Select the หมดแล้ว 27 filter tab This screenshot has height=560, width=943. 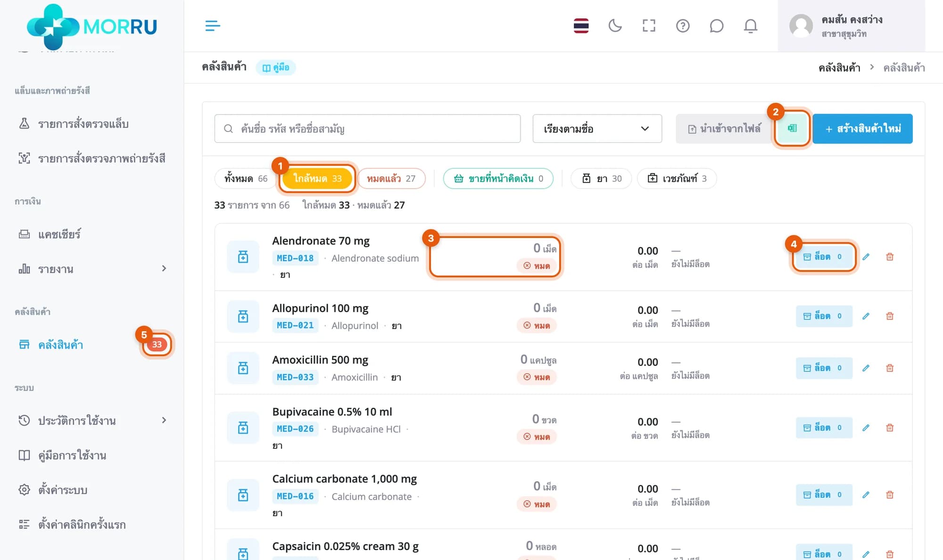coord(391,179)
